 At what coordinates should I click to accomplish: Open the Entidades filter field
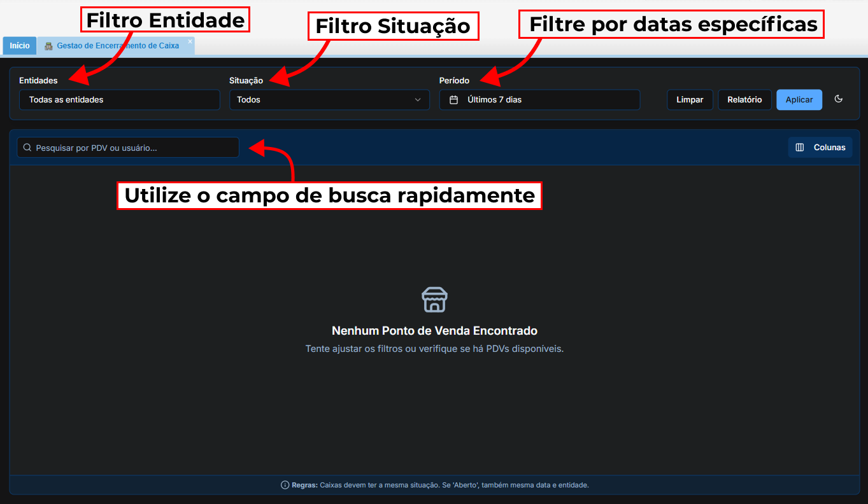[x=119, y=100]
